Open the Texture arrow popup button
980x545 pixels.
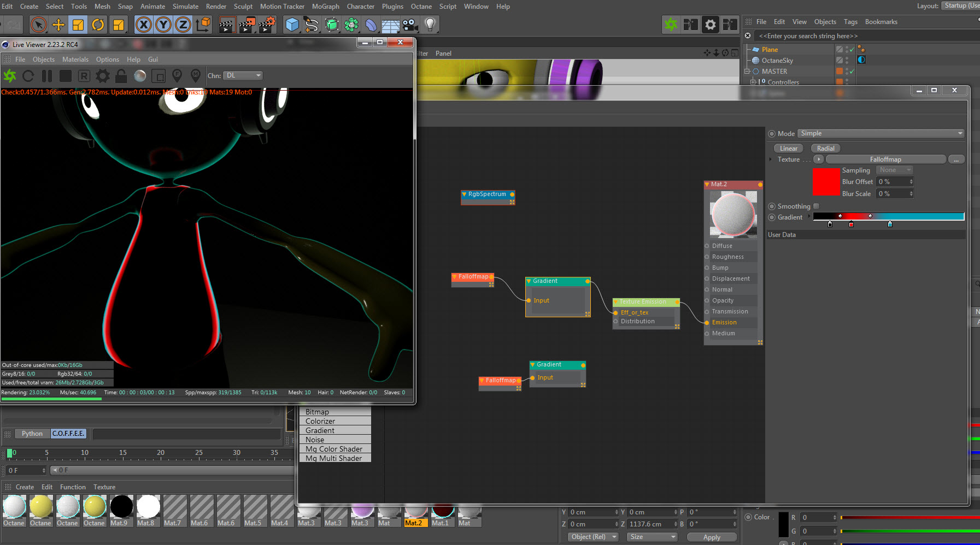pos(819,159)
